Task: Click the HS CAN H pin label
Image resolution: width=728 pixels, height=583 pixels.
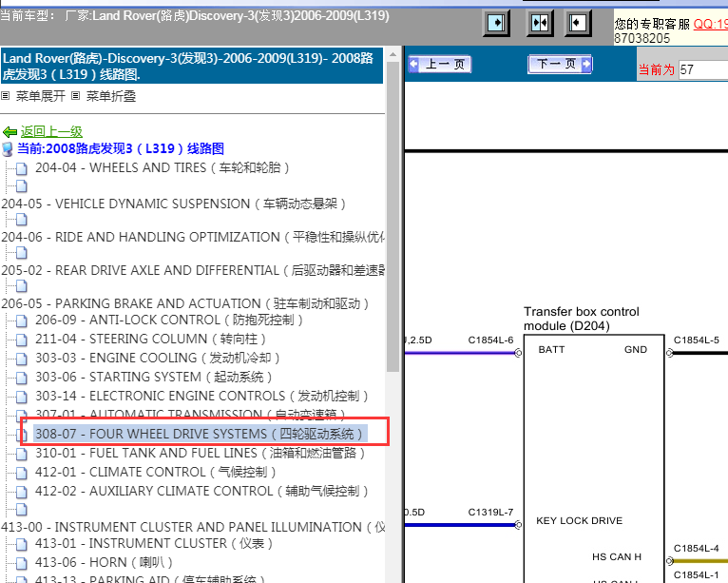Action: tap(617, 556)
